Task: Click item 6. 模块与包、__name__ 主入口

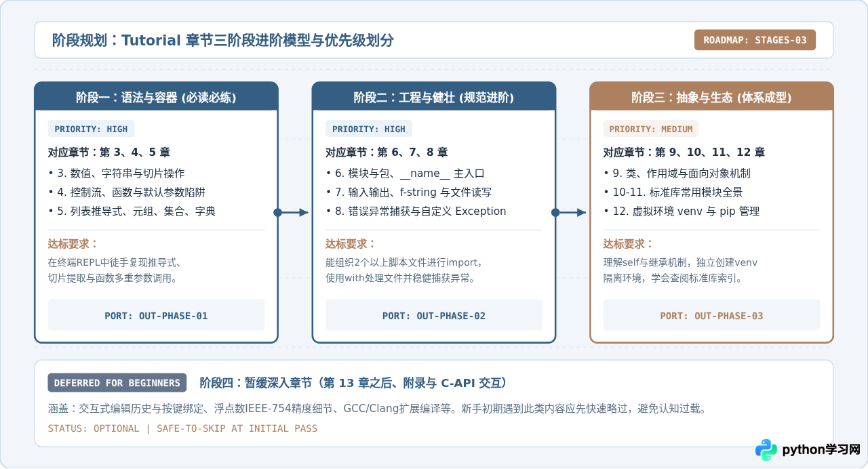Action: tap(406, 174)
